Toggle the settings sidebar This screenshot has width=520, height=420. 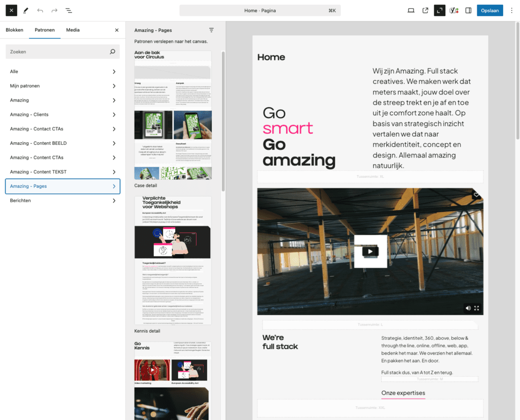coord(468,10)
